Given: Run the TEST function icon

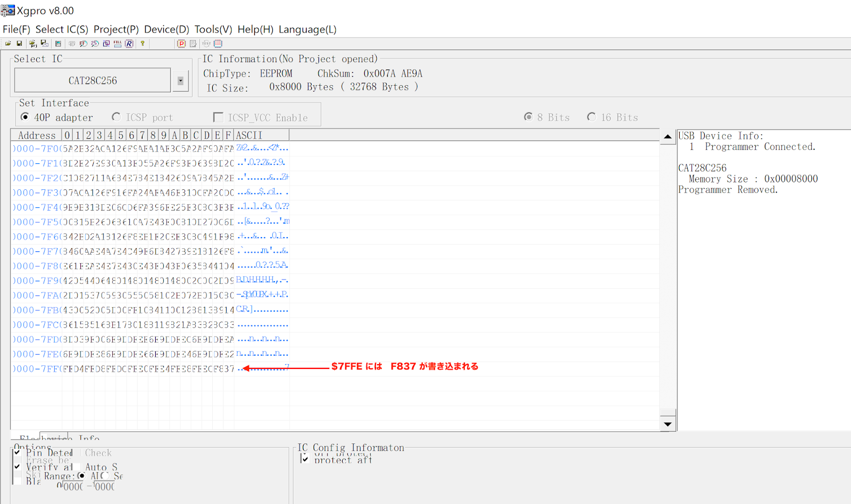Looking at the screenshot, I should 206,43.
